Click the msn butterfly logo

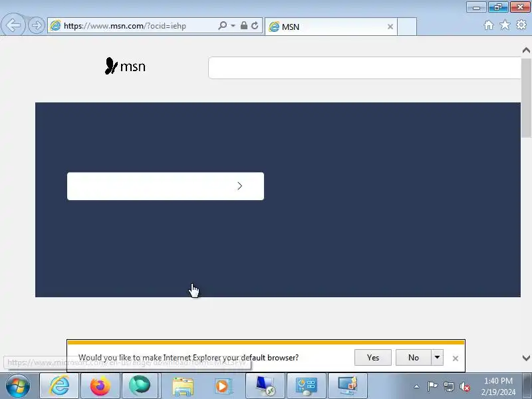pos(125,66)
